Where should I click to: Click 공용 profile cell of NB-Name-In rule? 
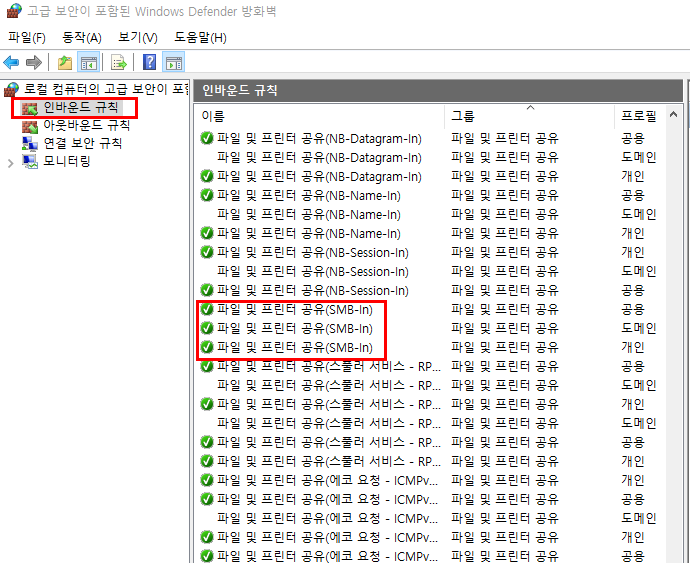(x=633, y=195)
